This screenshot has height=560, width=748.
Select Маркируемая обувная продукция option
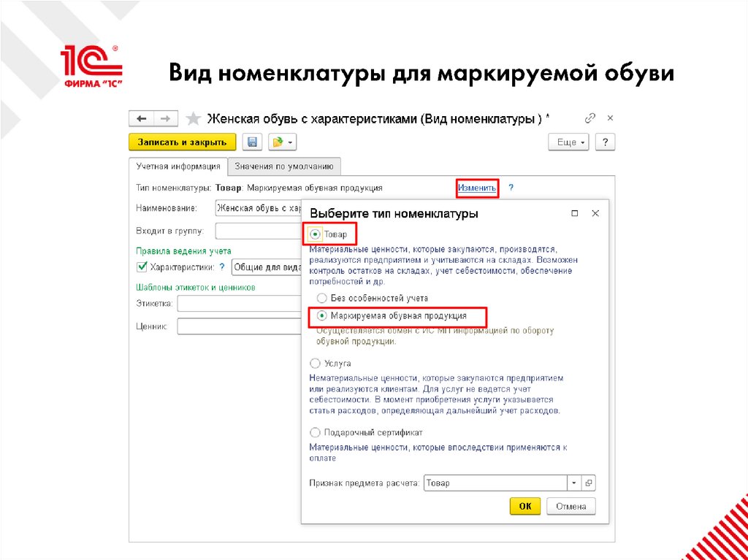[322, 315]
